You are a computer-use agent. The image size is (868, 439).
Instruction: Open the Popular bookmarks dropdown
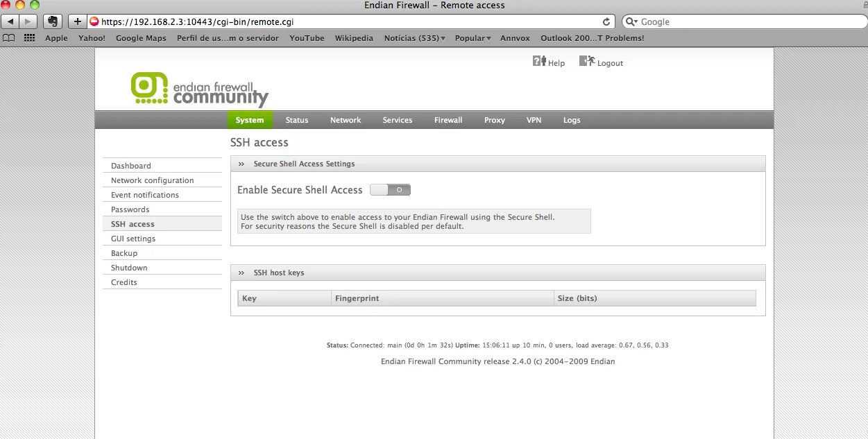(473, 38)
